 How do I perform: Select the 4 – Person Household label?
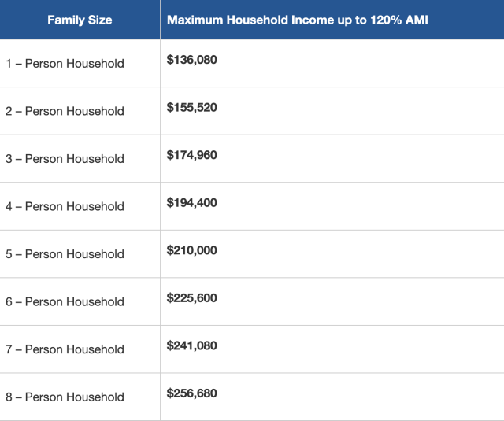tap(65, 206)
